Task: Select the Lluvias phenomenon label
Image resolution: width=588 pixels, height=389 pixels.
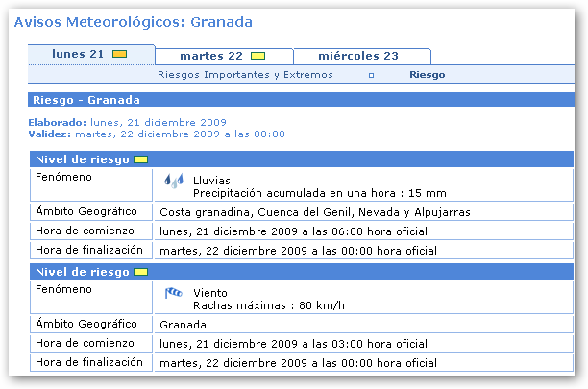Action: click(211, 180)
